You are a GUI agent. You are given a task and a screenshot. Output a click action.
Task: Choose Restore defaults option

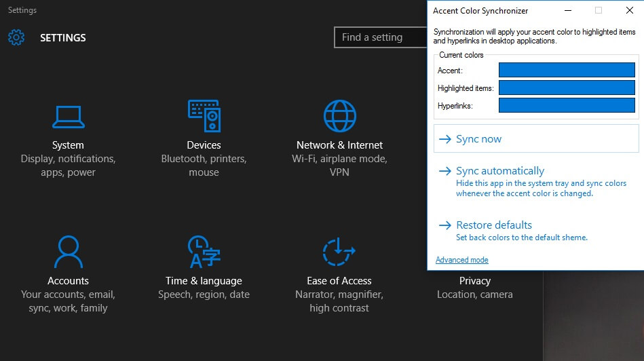coord(536,231)
